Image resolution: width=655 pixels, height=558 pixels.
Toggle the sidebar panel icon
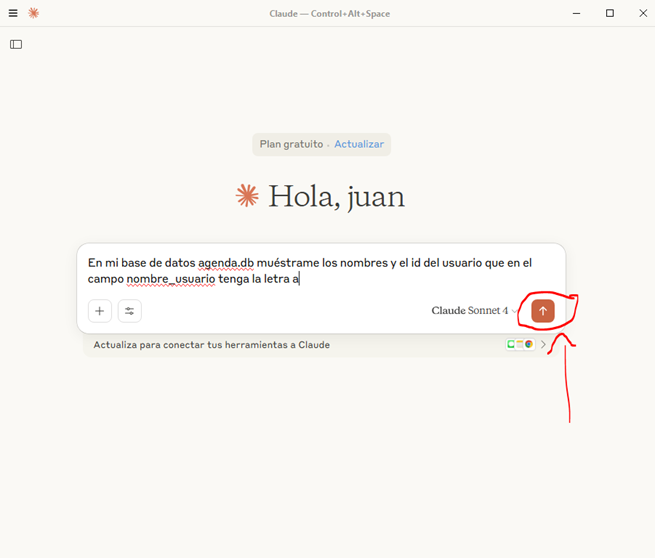click(16, 44)
